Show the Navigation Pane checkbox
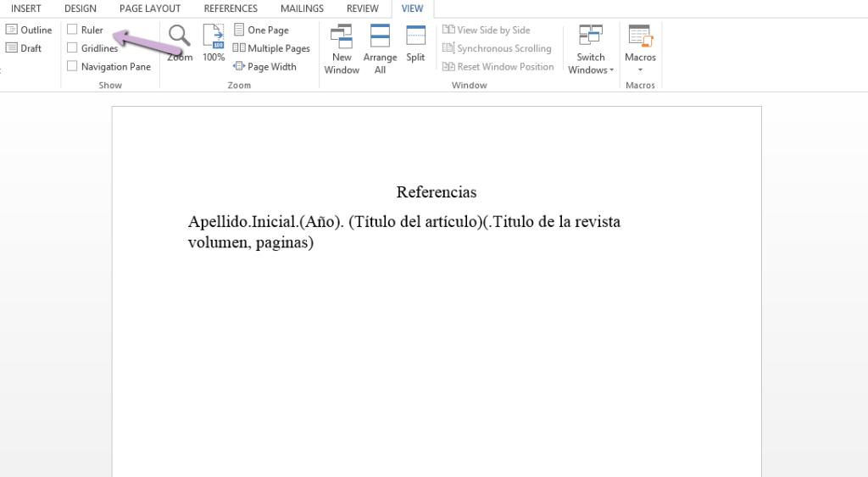The width and height of the screenshot is (868, 477). pyautogui.click(x=73, y=67)
